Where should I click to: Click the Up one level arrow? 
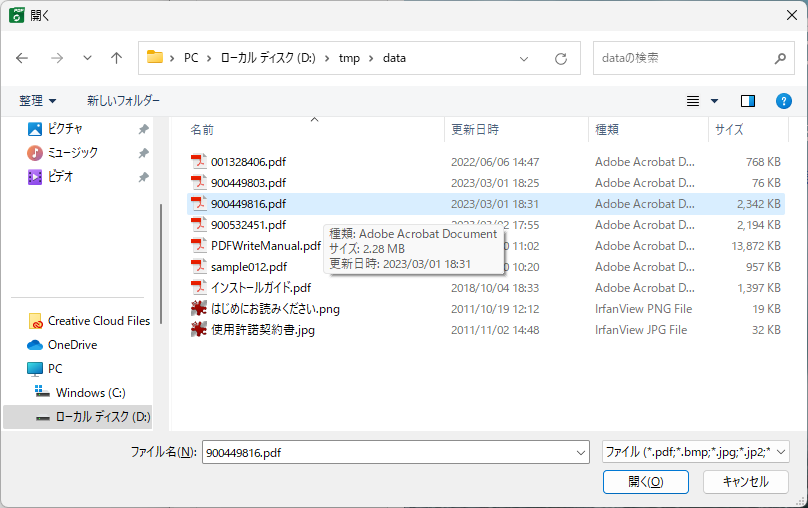point(116,58)
